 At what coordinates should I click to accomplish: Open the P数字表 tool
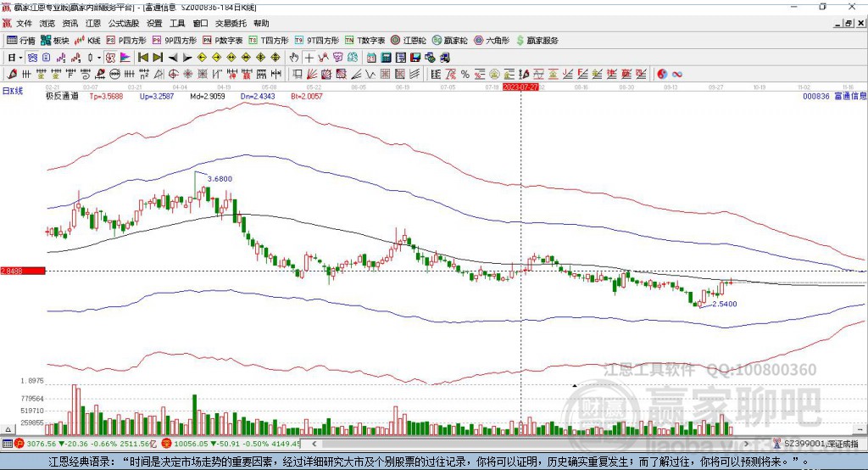click(223, 41)
